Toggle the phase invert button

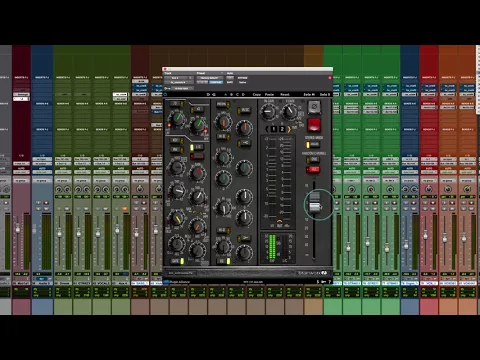pyautogui.click(x=314, y=107)
